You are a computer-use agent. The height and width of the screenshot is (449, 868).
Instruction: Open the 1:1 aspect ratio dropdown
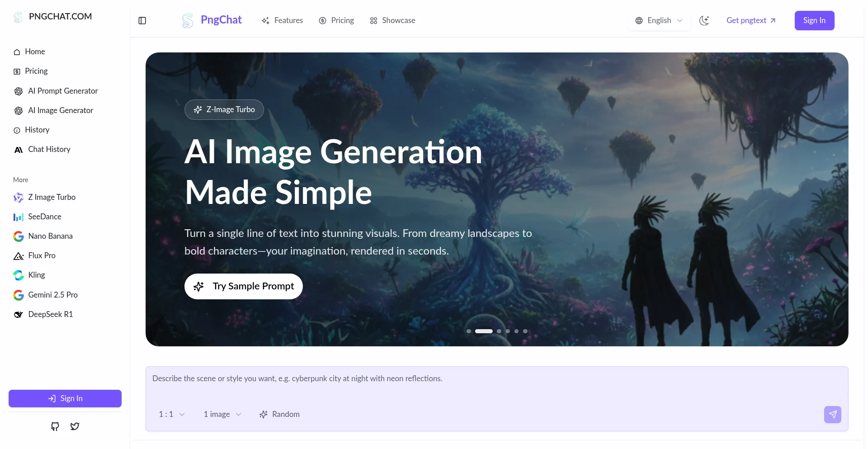pos(172,414)
